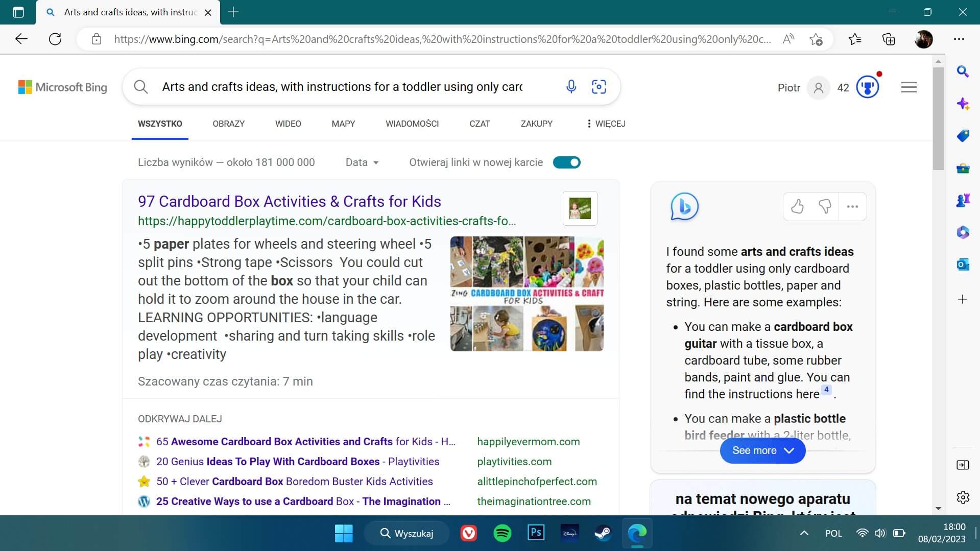Open search in the Edge sidebar

(x=962, y=71)
